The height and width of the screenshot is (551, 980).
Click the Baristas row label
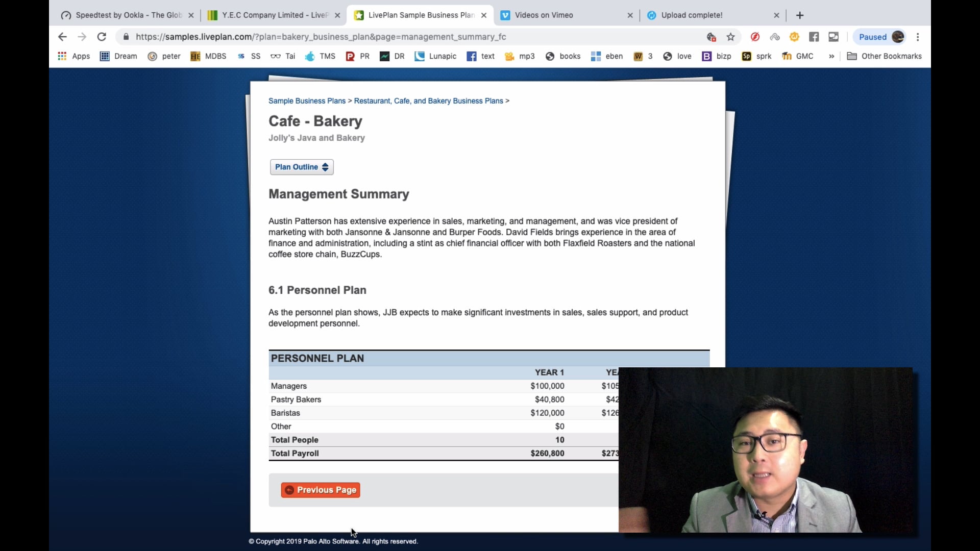click(x=285, y=413)
